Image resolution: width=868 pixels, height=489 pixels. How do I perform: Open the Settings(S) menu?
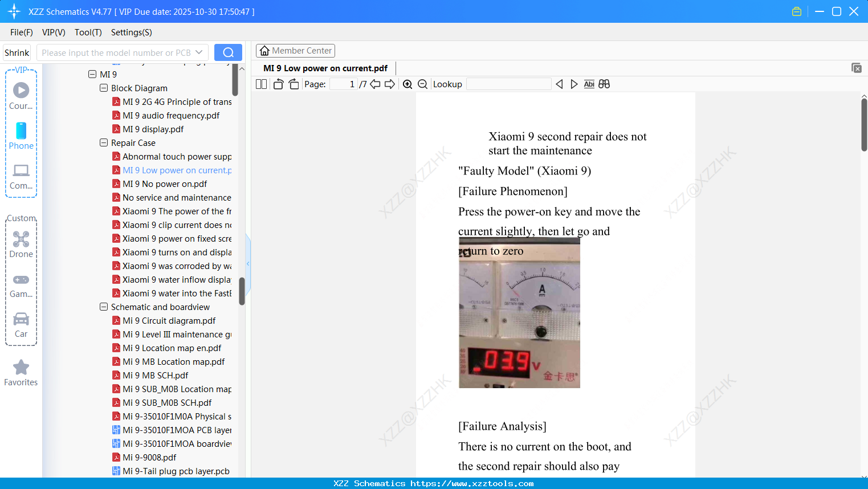(132, 32)
